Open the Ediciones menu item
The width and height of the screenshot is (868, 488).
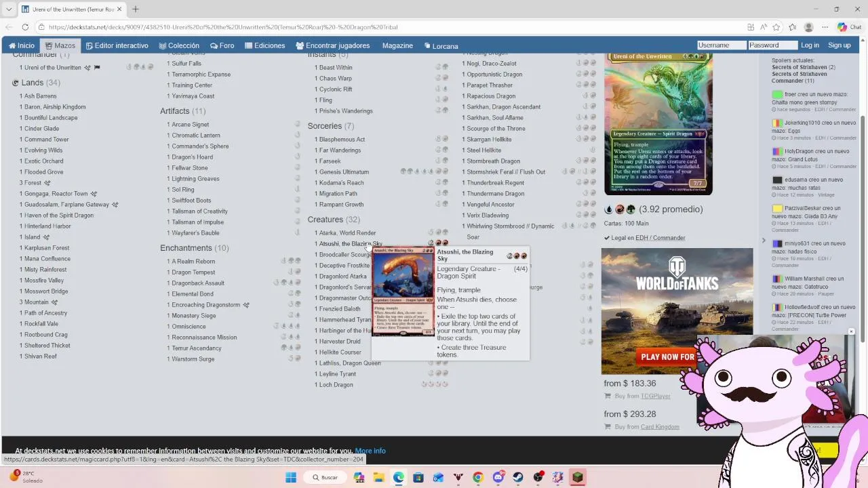pyautogui.click(x=264, y=45)
